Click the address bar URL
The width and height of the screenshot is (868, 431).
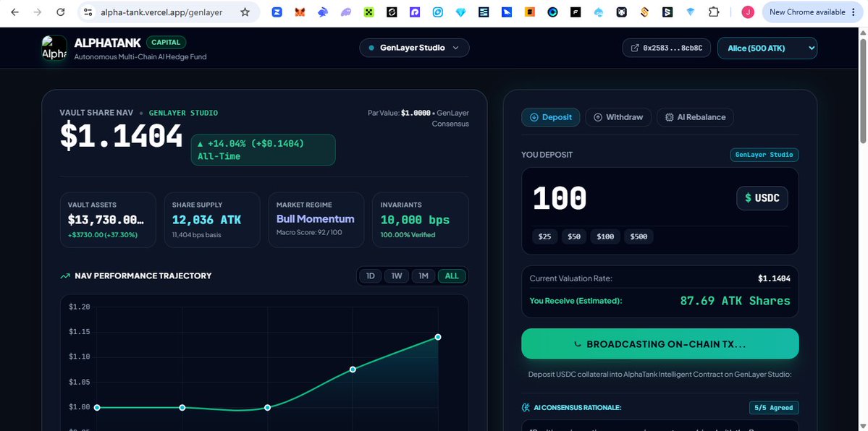(x=161, y=12)
